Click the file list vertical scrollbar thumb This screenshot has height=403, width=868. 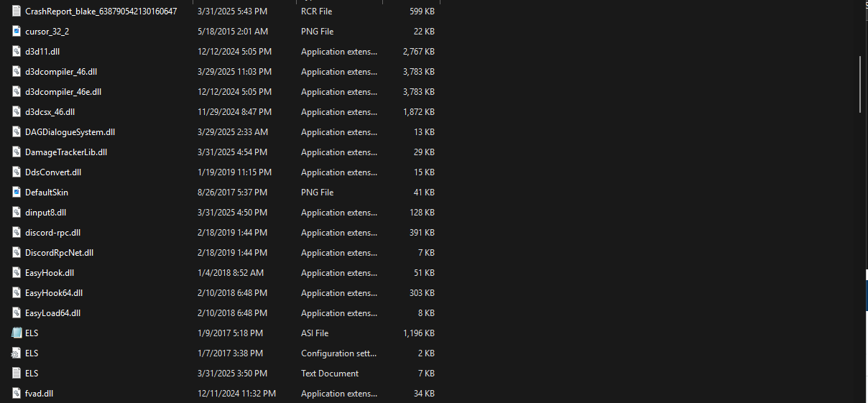860,84
